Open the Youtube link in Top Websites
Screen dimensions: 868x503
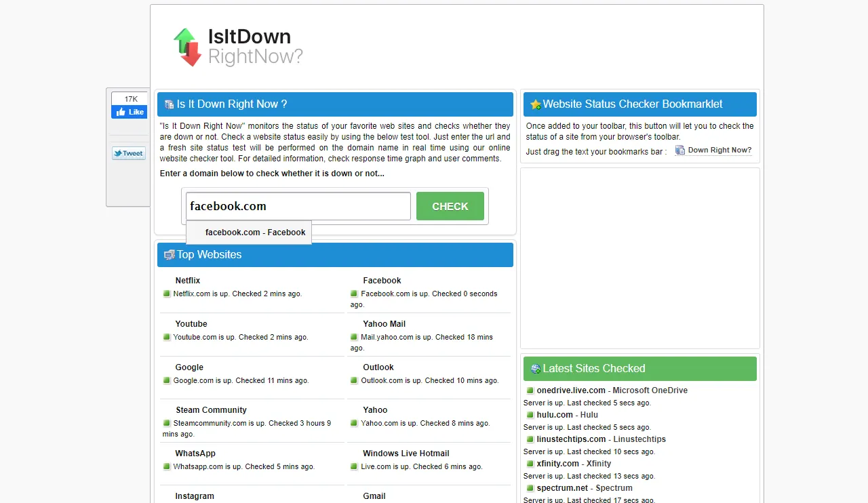191,324
